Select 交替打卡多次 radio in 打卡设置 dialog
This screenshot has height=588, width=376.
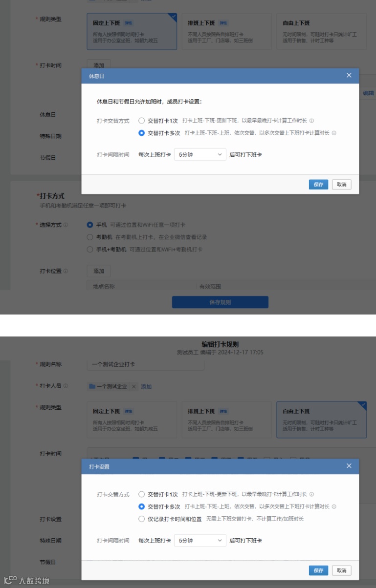pos(142,507)
